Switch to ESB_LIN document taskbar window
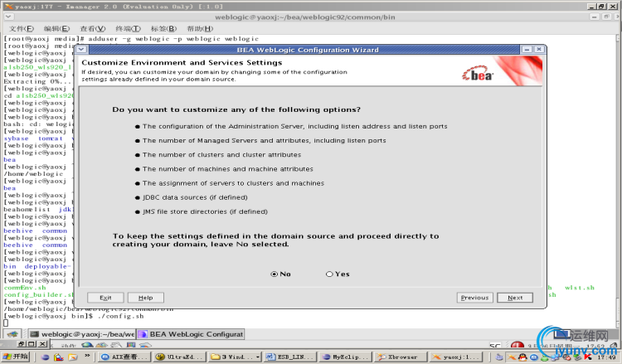The image size is (622, 364). point(289,357)
